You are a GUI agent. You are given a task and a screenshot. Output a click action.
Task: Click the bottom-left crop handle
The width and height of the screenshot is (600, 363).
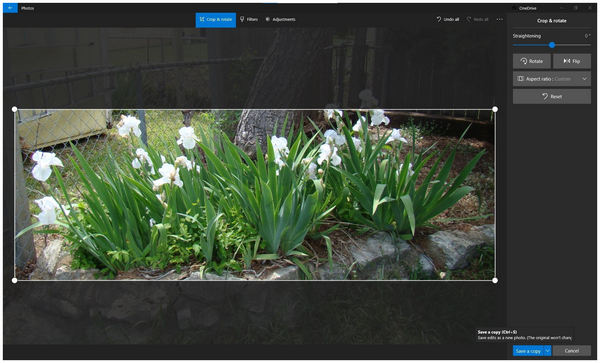click(15, 280)
